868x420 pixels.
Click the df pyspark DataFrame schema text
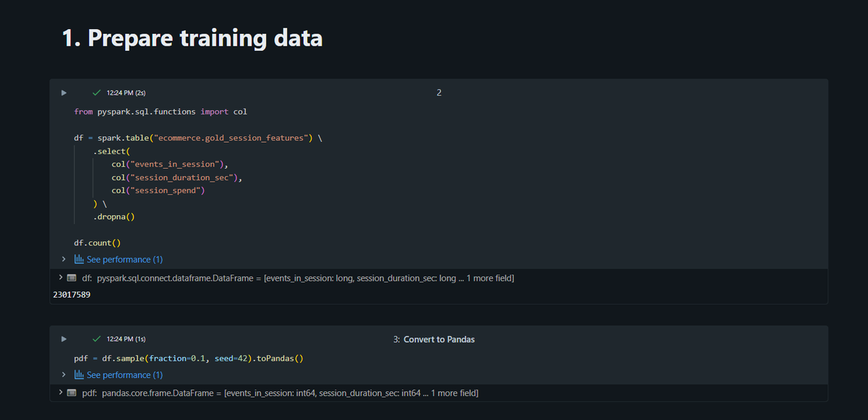coord(297,278)
